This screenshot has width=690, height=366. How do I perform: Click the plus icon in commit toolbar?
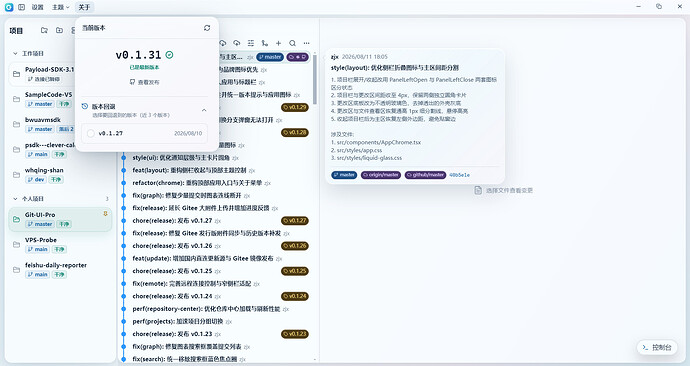278,43
